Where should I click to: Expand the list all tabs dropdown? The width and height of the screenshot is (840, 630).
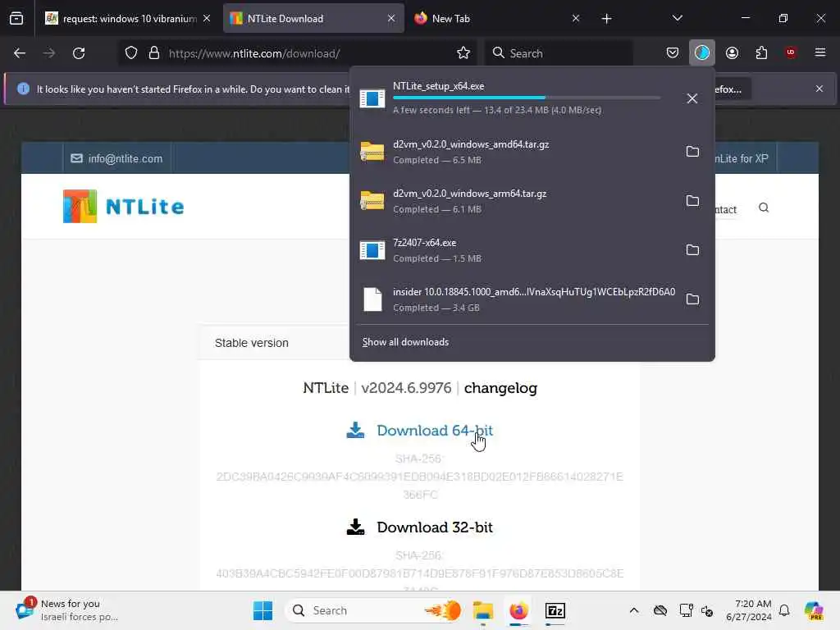677,18
